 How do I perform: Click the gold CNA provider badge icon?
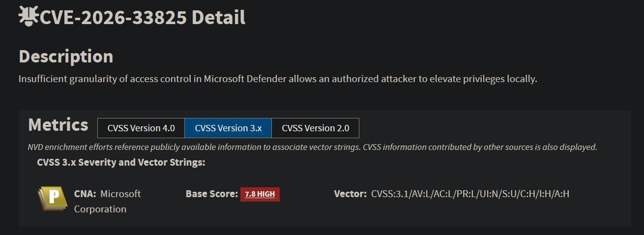(52, 199)
